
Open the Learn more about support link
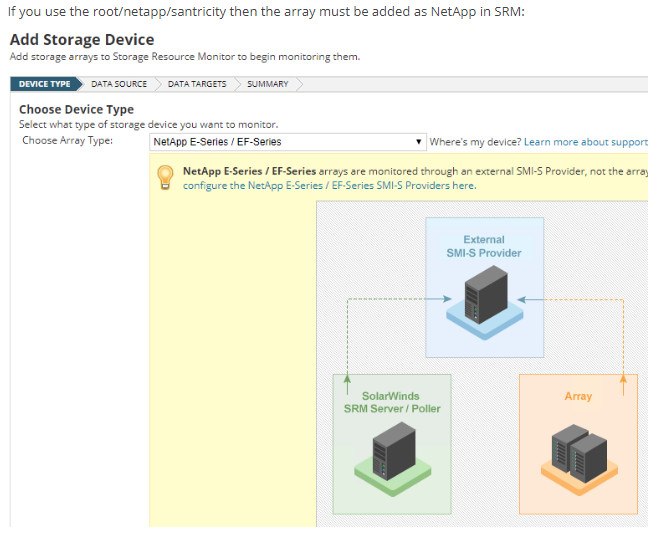[x=586, y=142]
